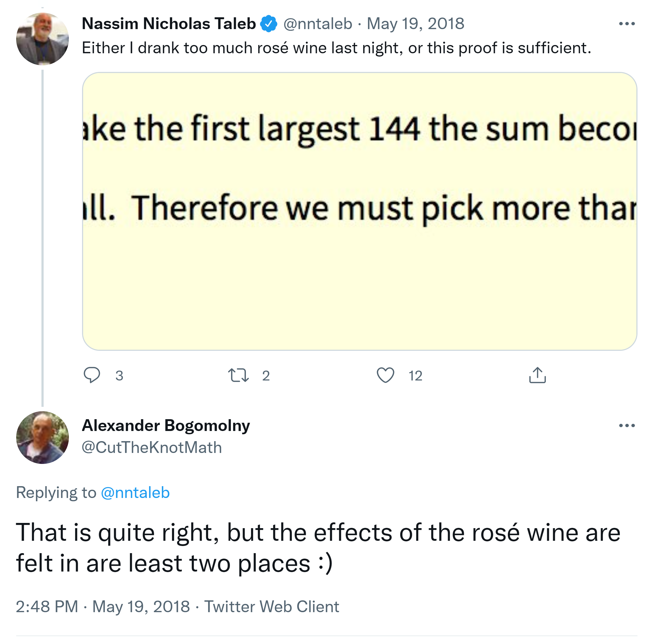Click the reply speech bubble icon

(x=91, y=375)
